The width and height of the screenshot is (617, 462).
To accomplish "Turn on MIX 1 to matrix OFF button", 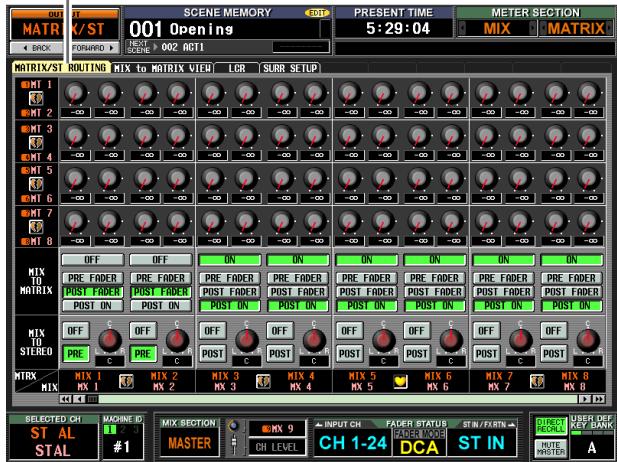I will pyautogui.click(x=92, y=260).
